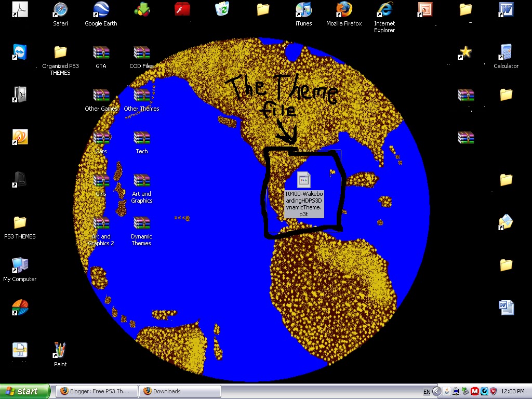This screenshot has width=532, height=399.
Task: Click the Java icon in the system tray
Action: coord(447,392)
